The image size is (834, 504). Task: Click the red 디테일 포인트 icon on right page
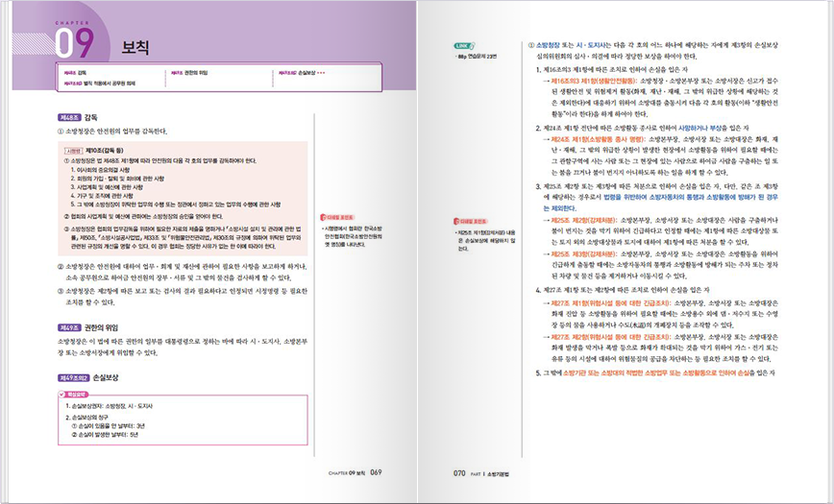pyautogui.click(x=466, y=221)
